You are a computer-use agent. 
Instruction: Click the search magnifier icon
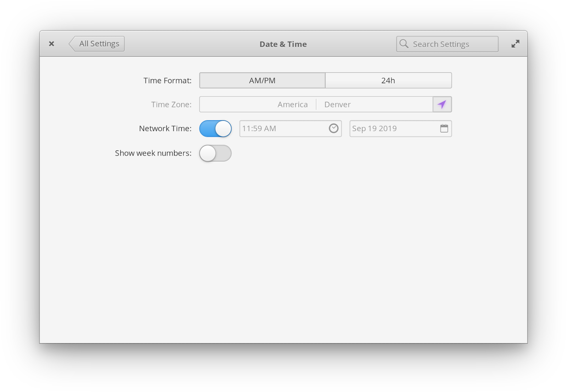pos(404,44)
